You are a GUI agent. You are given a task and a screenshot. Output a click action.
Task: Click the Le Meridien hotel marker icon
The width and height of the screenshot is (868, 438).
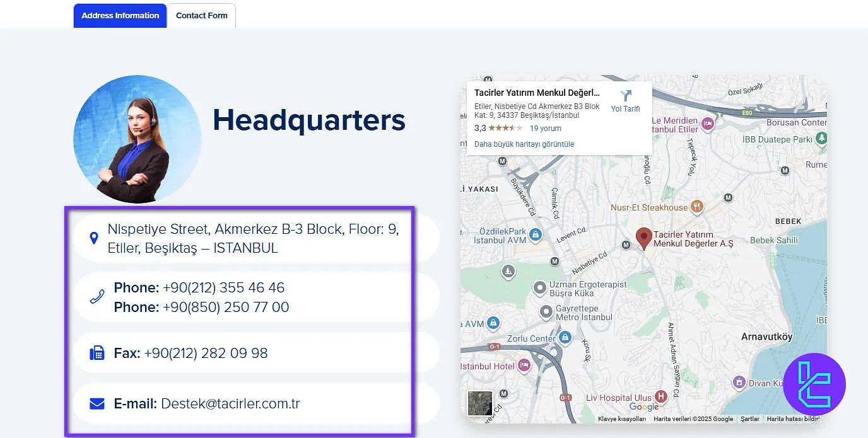pos(707,124)
